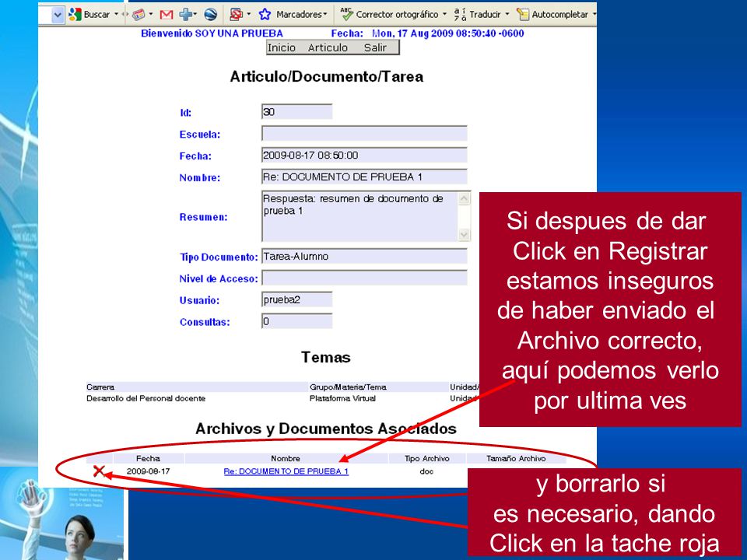Click the blue plus toolbar icon
Screen dimensions: 747x560
(x=185, y=14)
